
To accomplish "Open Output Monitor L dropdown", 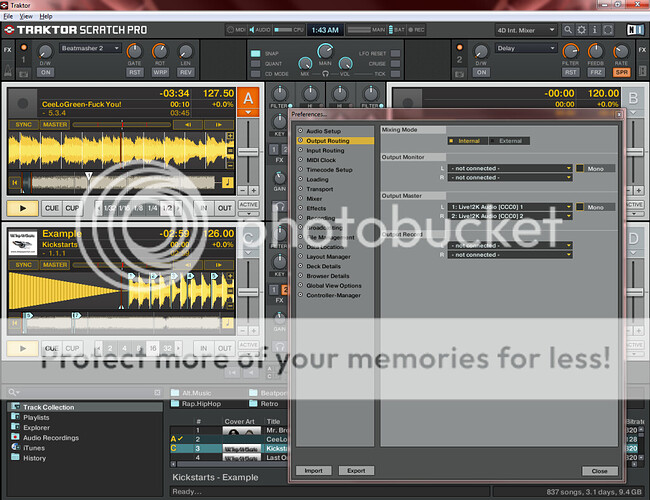I will coord(510,168).
